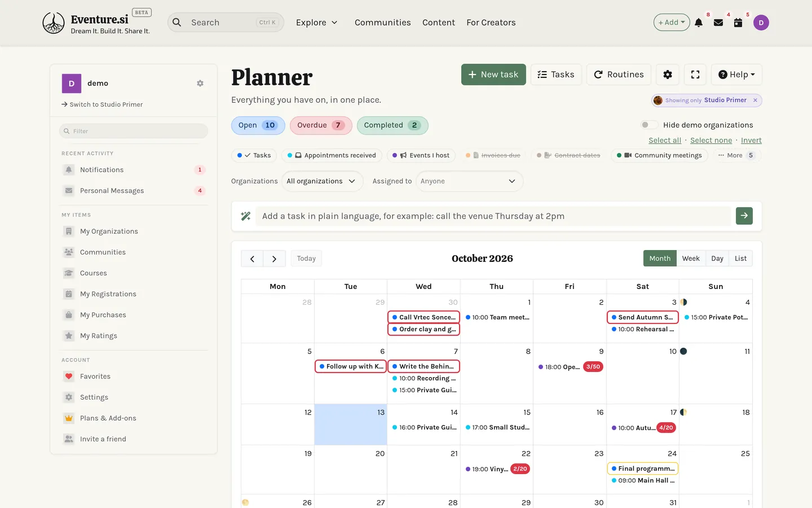
Task: Open the Tasks button
Action: 556,75
